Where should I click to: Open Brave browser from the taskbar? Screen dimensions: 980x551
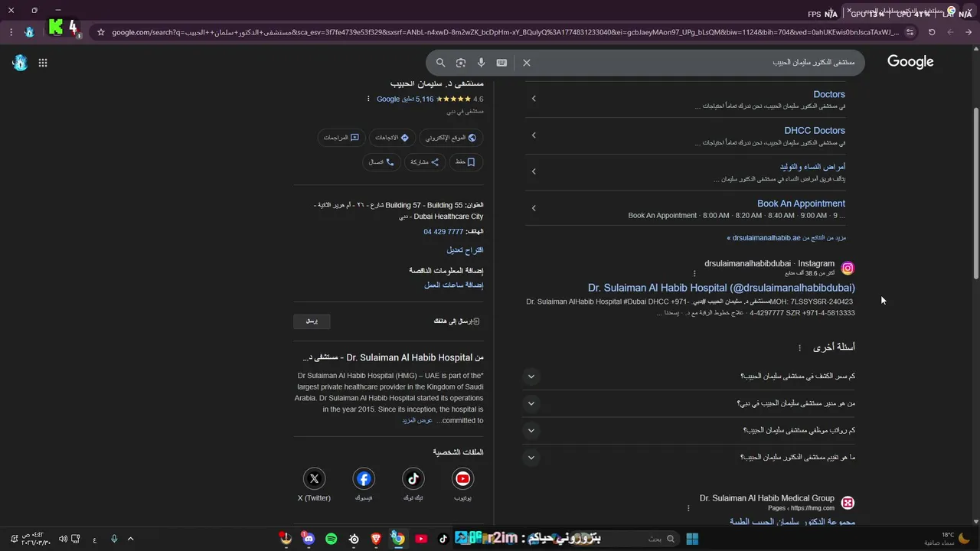(376, 539)
